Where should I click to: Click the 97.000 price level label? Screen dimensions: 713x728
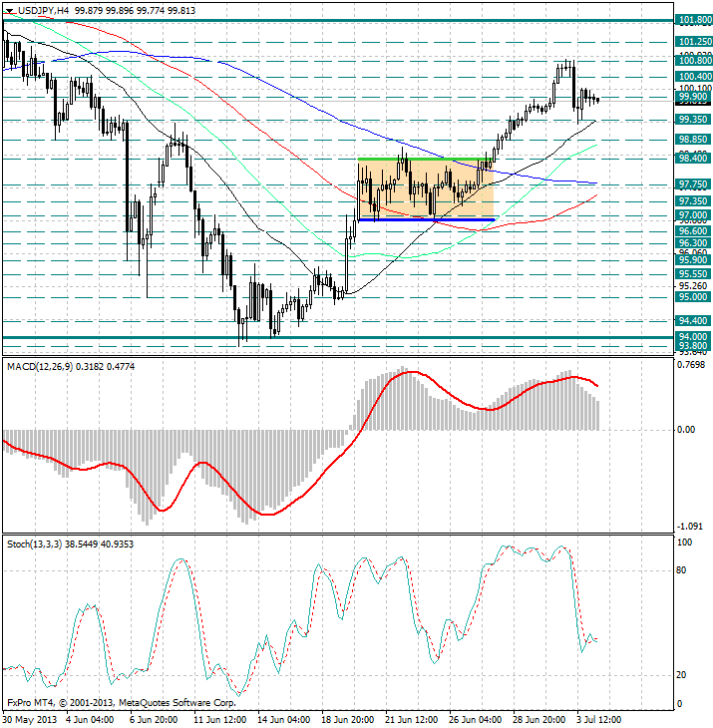(693, 215)
